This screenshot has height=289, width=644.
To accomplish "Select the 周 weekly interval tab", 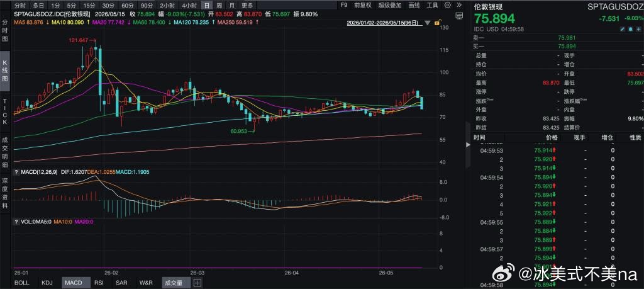I will tap(219, 5).
